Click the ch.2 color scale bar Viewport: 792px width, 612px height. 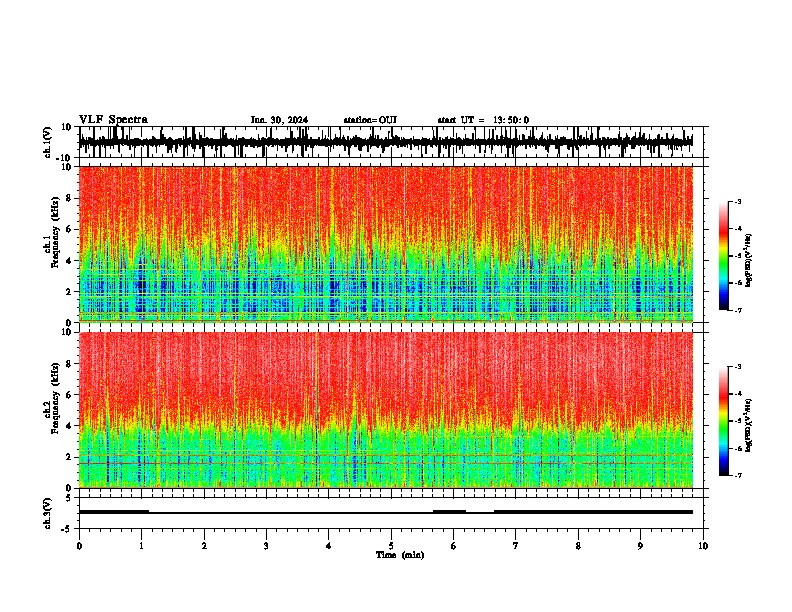[724, 421]
